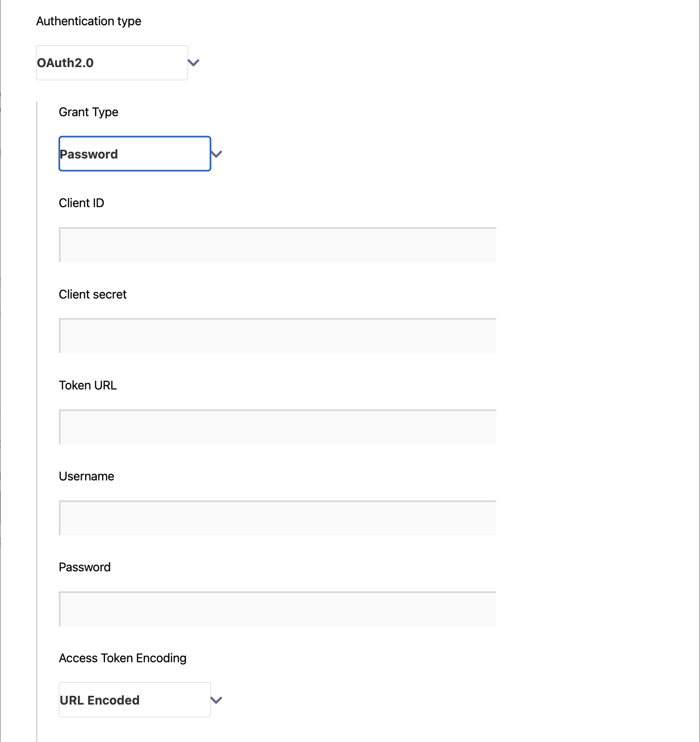Image resolution: width=700 pixels, height=742 pixels.
Task: Click inside the Client secret input field
Action: point(277,336)
